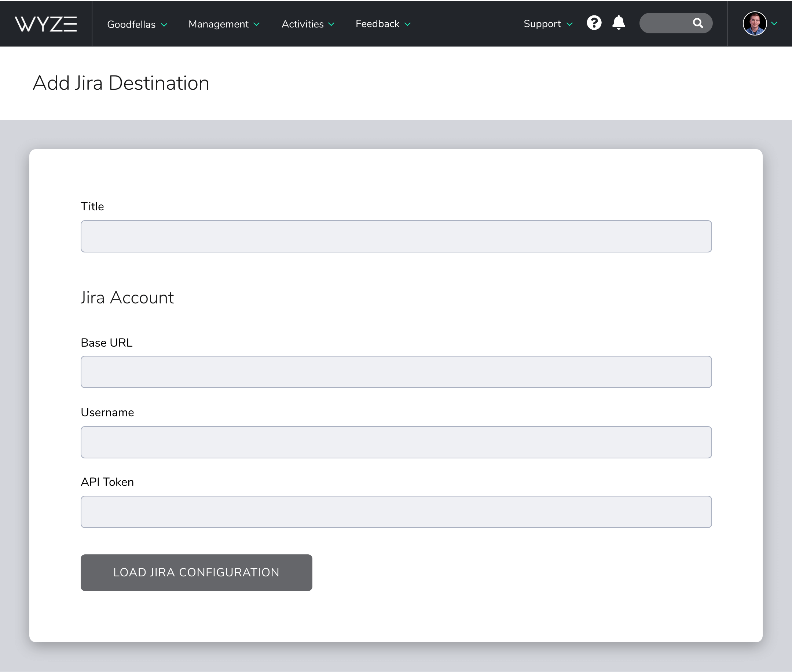Select the API Token input field

pos(396,512)
